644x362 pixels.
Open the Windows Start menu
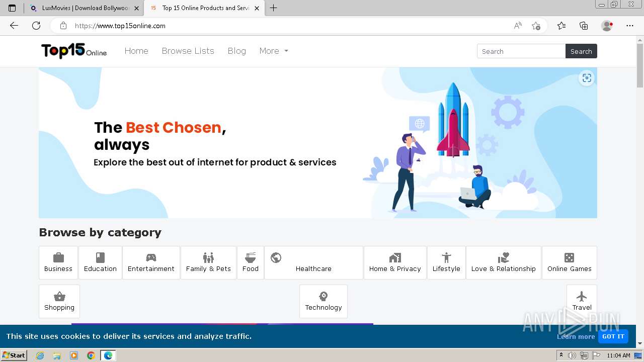click(14, 355)
